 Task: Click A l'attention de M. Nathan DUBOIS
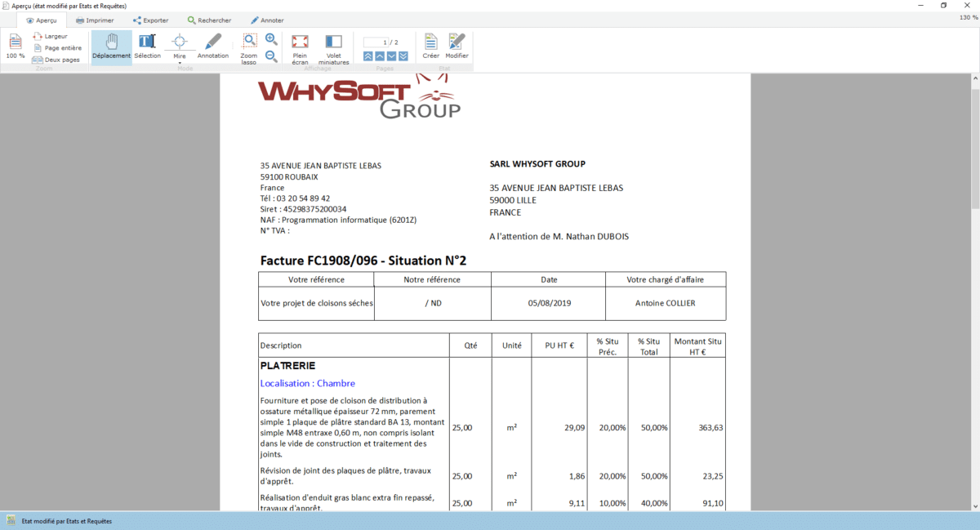559,237
